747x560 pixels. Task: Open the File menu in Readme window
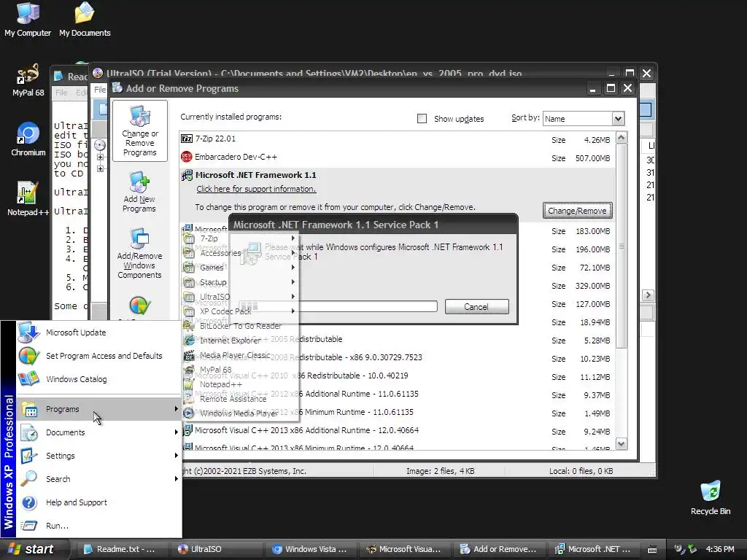point(61,93)
